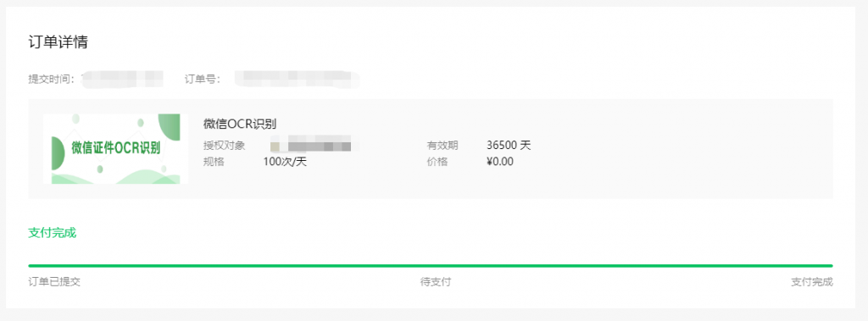Click the 100次/天 specification value
This screenshot has height=321, width=868.
(285, 162)
